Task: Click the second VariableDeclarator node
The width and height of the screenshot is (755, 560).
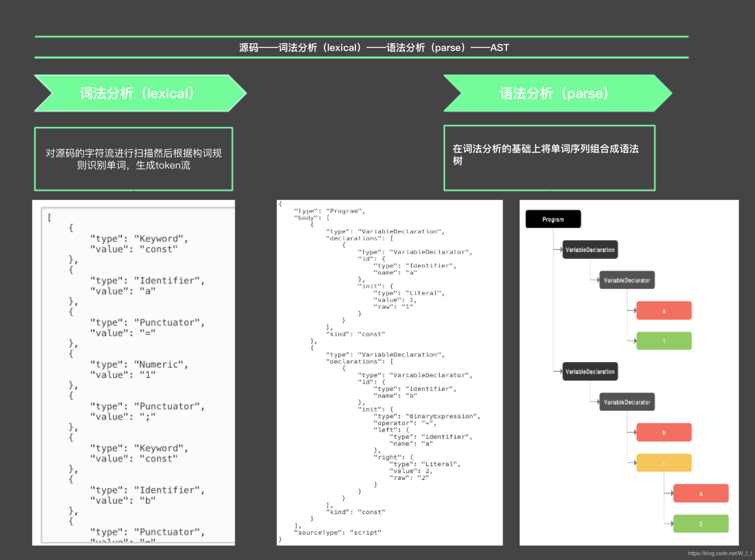Action: tap(627, 402)
